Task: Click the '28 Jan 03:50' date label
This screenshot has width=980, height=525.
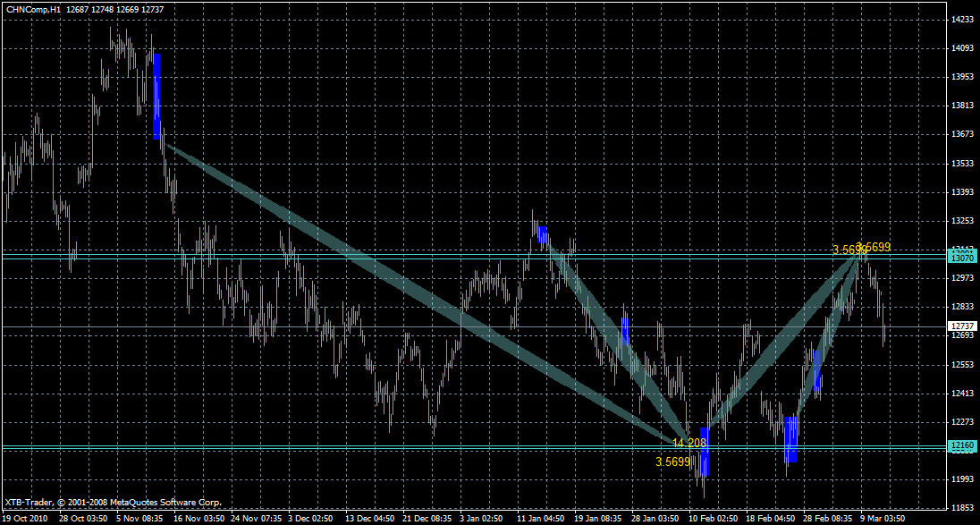Action: click(x=655, y=519)
